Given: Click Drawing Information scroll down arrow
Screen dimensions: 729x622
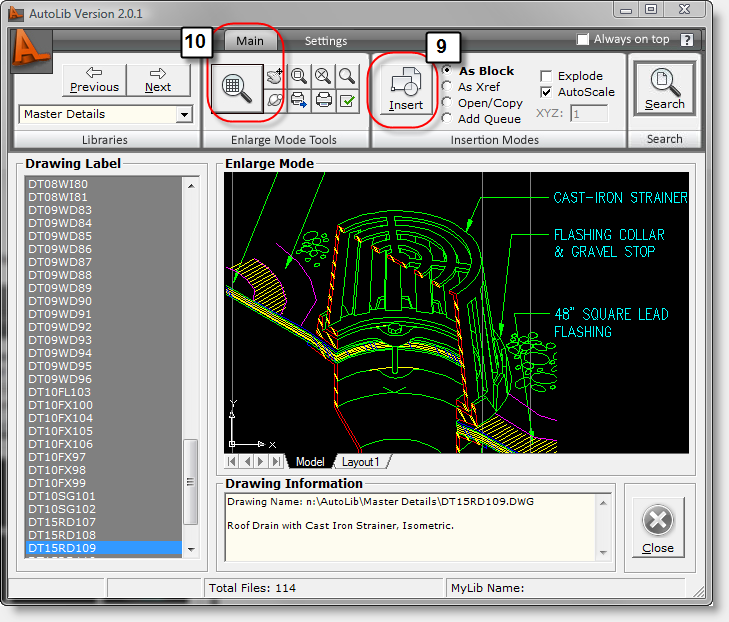Looking at the screenshot, I should [x=603, y=553].
